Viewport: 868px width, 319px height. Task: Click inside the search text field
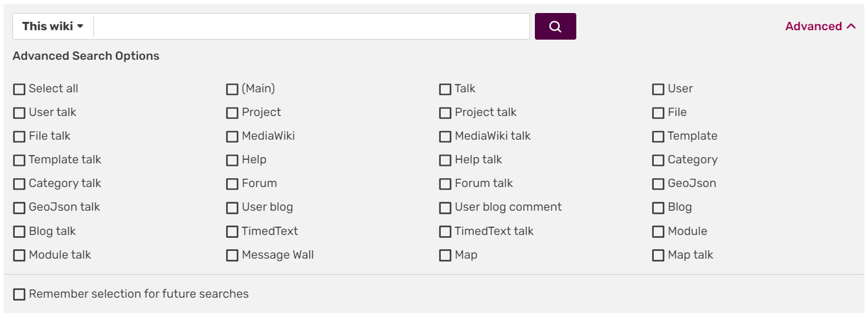coord(311,27)
